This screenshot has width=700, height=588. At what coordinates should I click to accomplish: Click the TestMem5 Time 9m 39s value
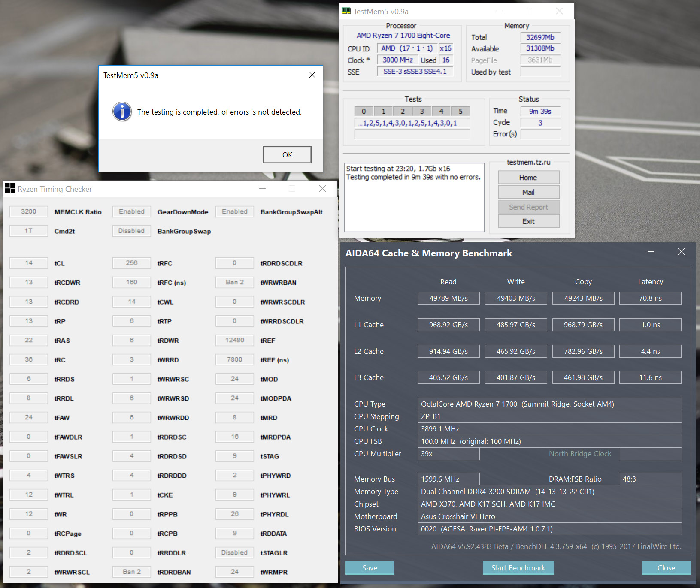(540, 111)
